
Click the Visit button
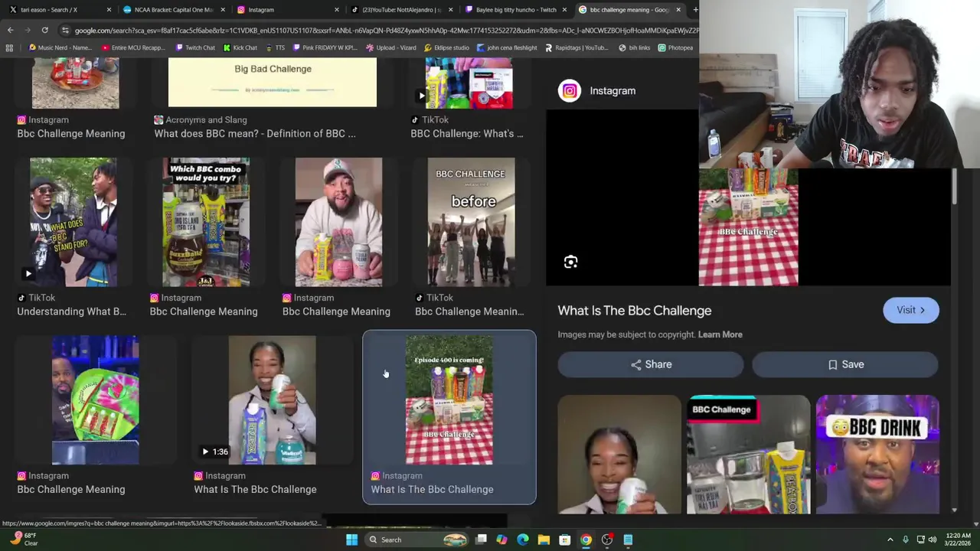[x=910, y=310]
